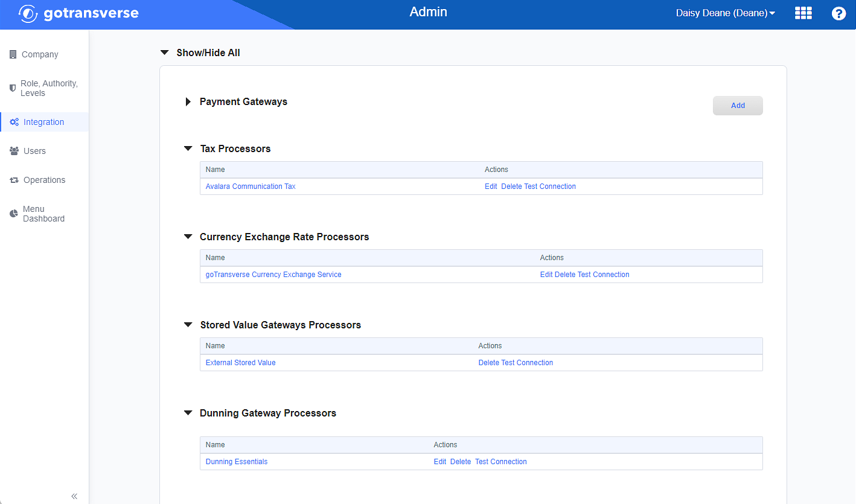This screenshot has height=504, width=856.
Task: Open the Dunning Essentials link
Action: coord(237,462)
